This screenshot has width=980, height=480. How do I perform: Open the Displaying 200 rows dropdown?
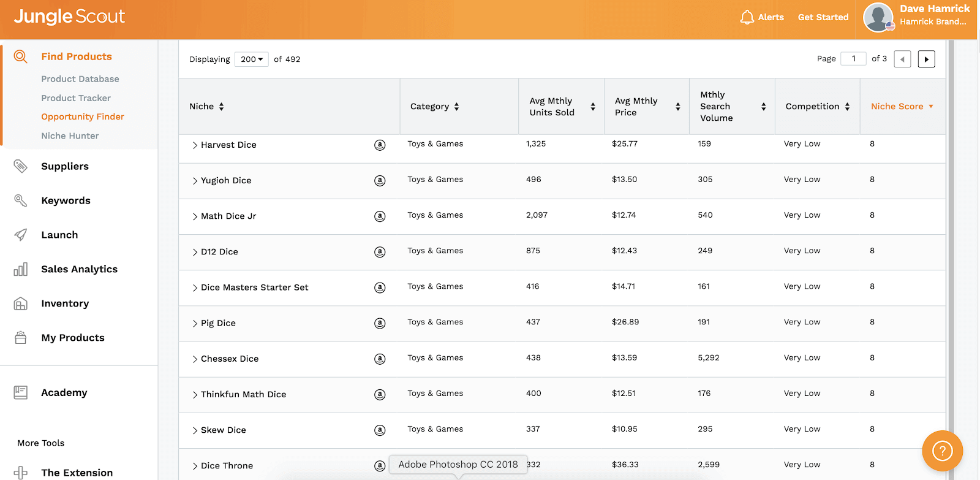(252, 59)
